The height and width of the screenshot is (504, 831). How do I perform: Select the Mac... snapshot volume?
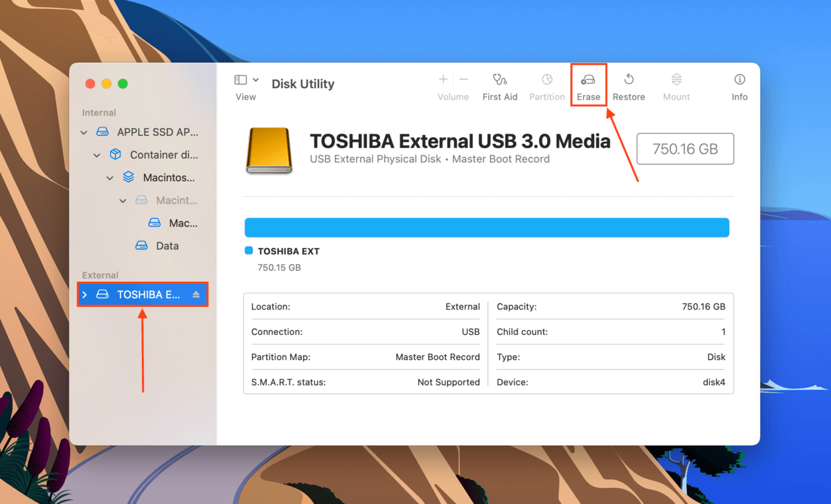[184, 224]
